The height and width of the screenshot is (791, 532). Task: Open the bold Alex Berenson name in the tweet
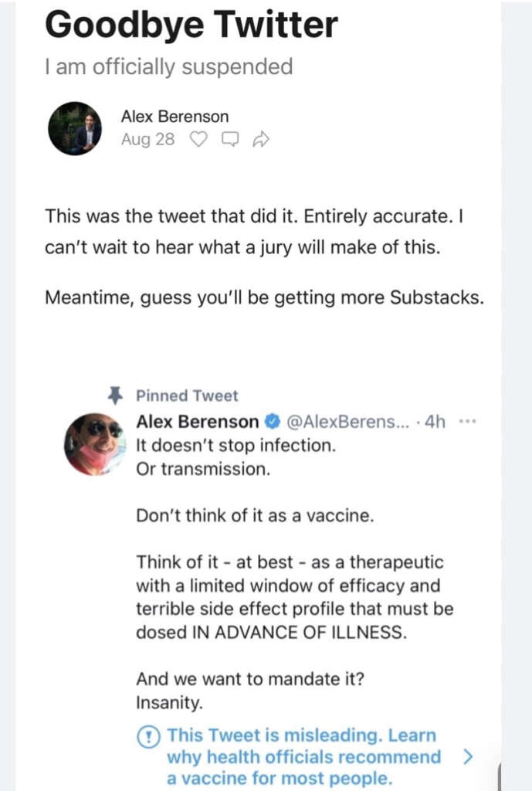(198, 422)
